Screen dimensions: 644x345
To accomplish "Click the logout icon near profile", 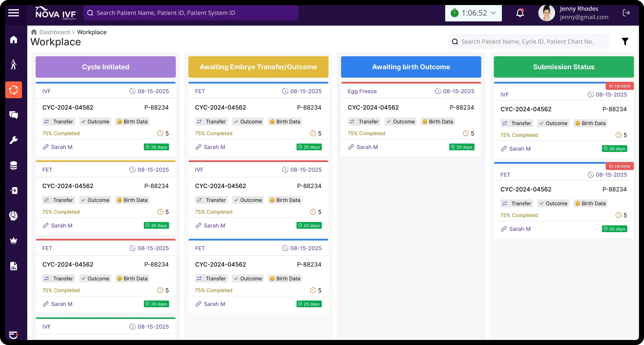I will 626,13.
